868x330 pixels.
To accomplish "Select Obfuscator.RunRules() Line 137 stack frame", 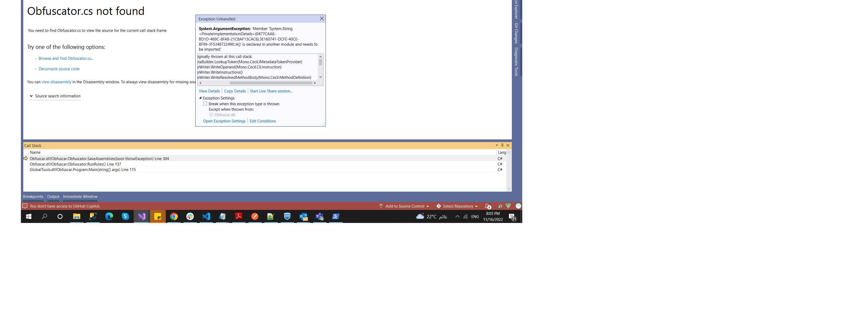I will tap(75, 164).
